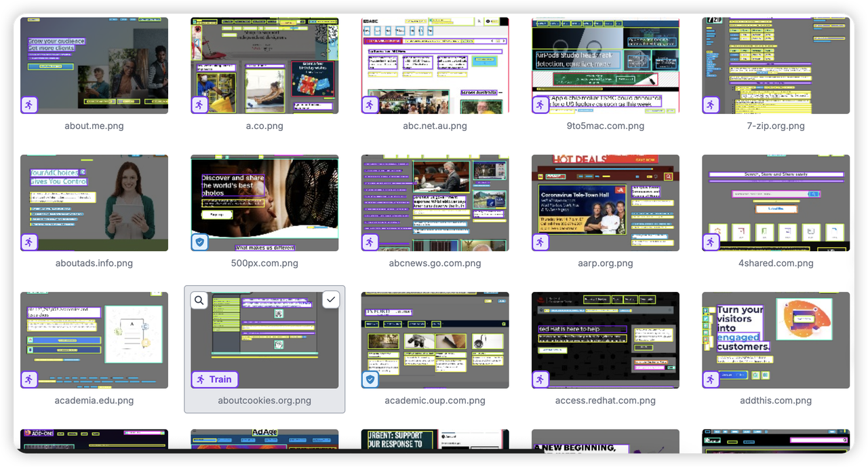The width and height of the screenshot is (868, 467).
Task: Click the running-person badge on academia.edu.png
Action: pyautogui.click(x=28, y=379)
